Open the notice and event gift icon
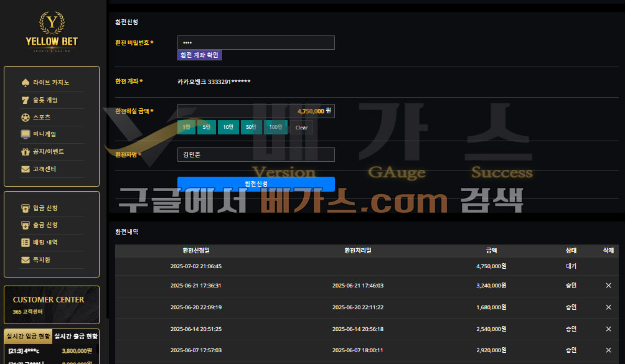 [25, 152]
